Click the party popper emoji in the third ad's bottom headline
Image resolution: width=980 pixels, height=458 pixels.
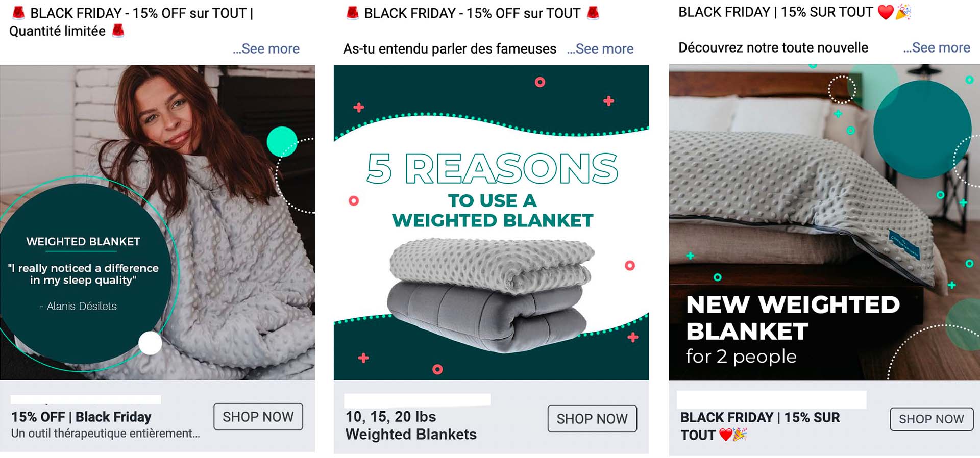tap(740, 435)
